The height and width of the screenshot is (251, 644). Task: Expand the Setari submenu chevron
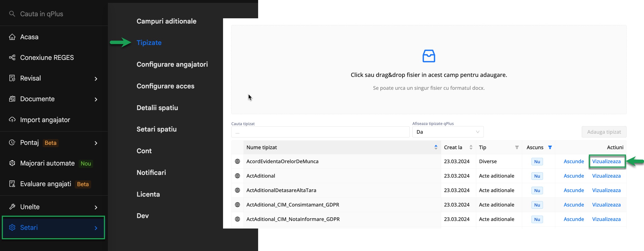pos(96,228)
